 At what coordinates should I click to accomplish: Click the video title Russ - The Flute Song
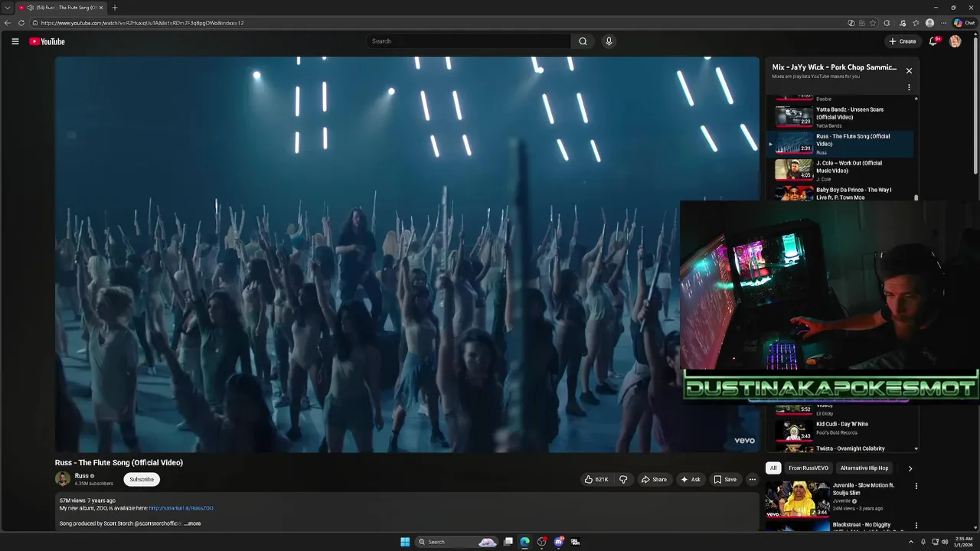[x=119, y=462]
